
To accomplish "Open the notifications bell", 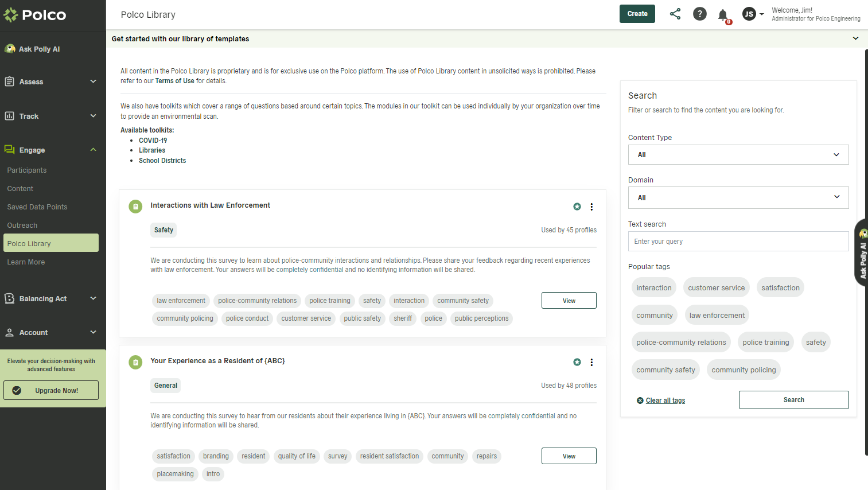I will click(x=723, y=14).
